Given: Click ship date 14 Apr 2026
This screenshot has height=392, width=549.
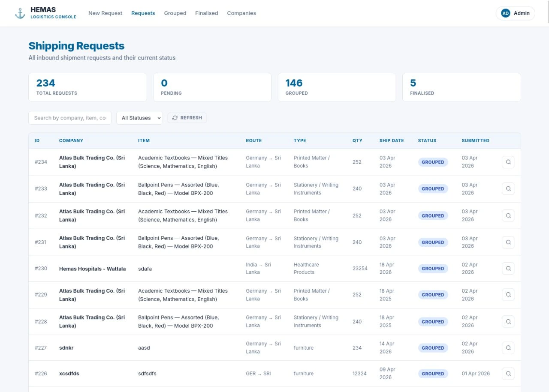Looking at the screenshot, I should coord(387,347).
